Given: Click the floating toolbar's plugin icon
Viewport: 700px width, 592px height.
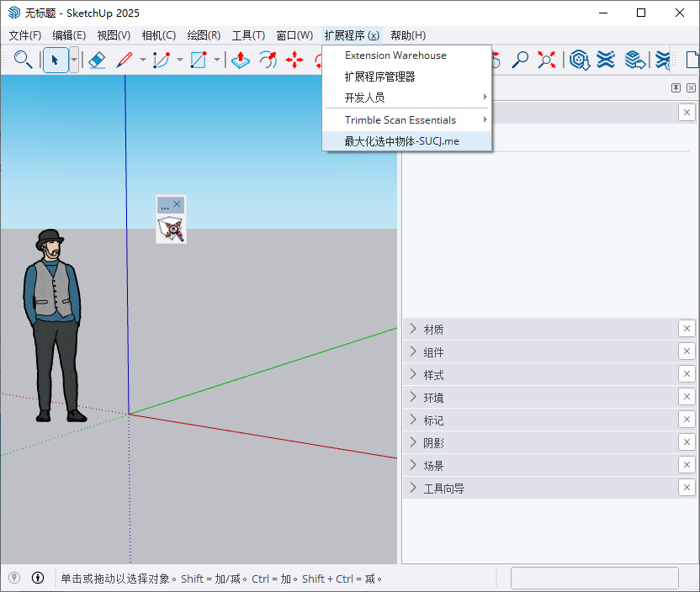Looking at the screenshot, I should (x=171, y=227).
